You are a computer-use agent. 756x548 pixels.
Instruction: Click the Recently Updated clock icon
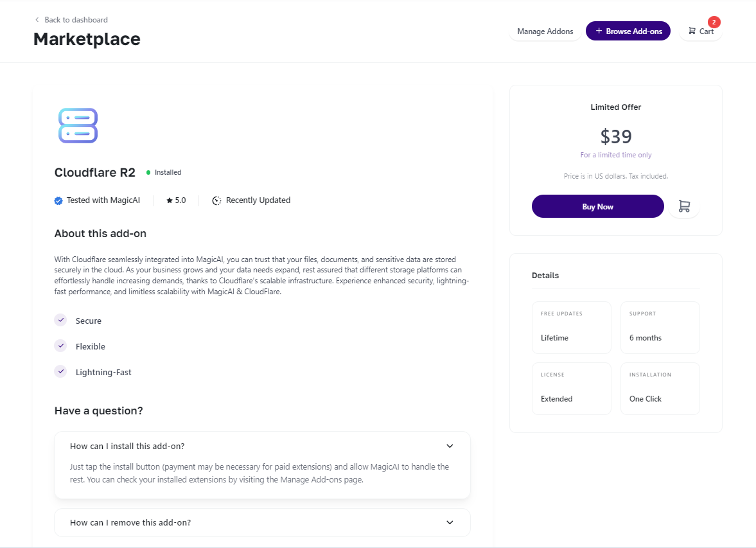[x=217, y=200]
